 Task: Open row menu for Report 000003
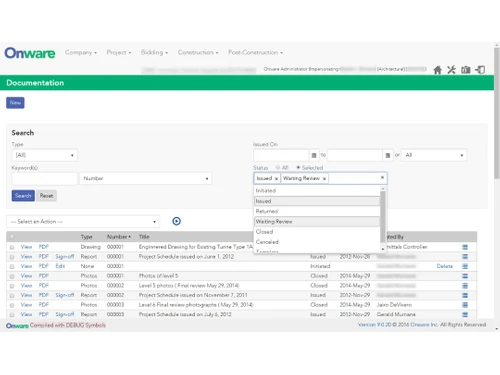click(465, 314)
